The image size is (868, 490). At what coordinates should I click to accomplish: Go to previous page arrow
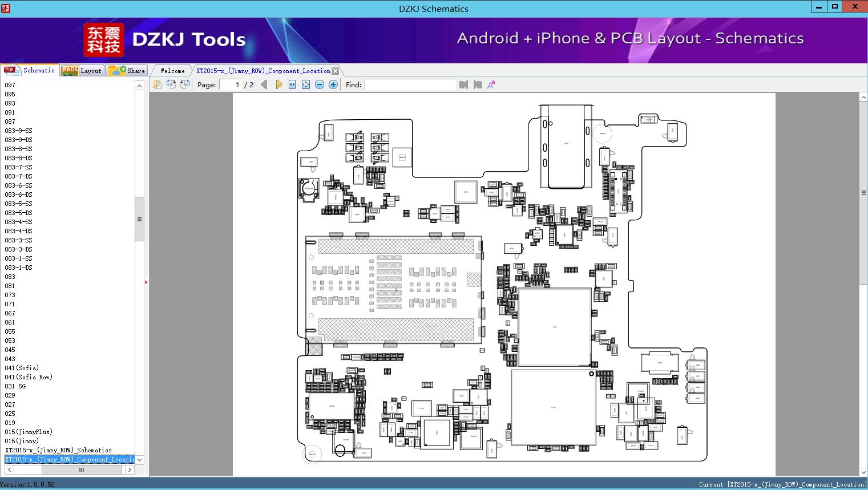click(264, 84)
